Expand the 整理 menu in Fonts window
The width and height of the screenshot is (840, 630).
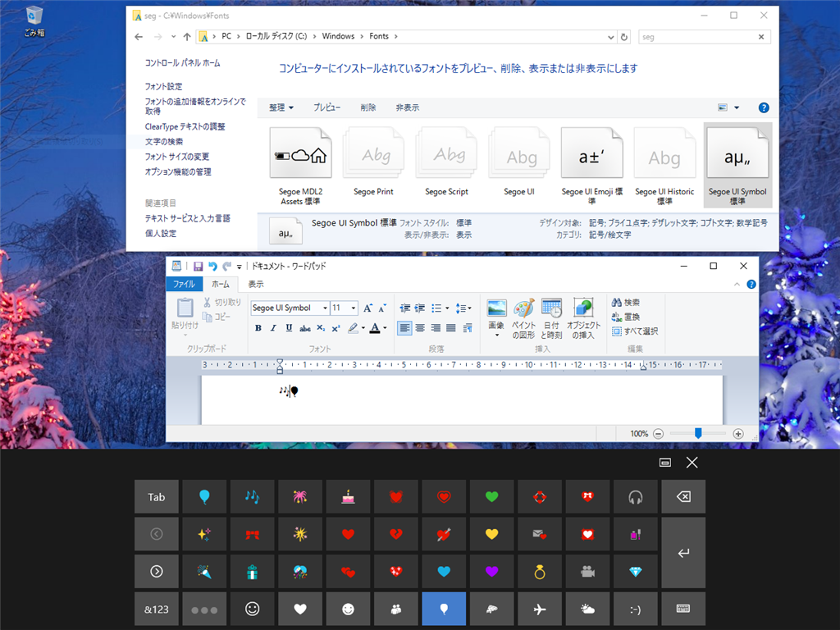coord(281,107)
